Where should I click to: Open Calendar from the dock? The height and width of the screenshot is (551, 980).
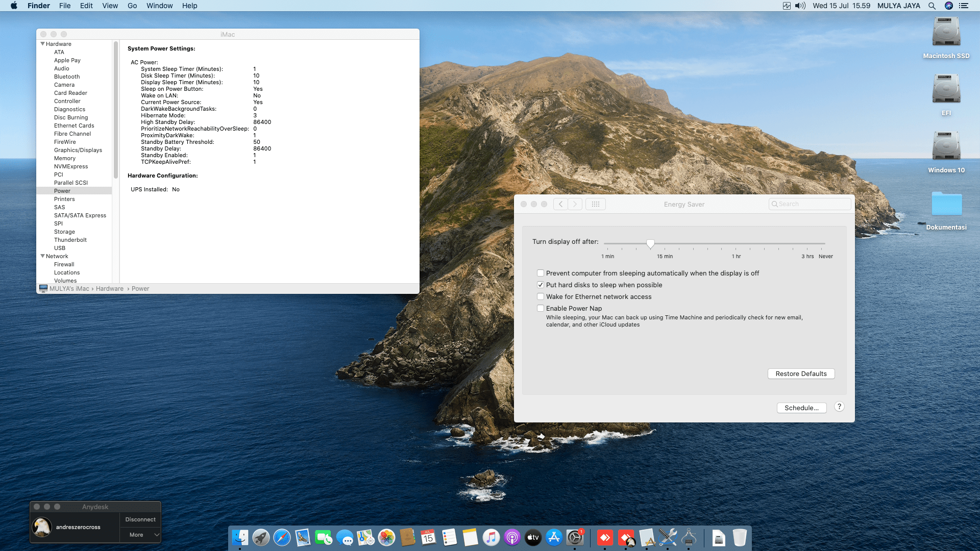tap(428, 537)
